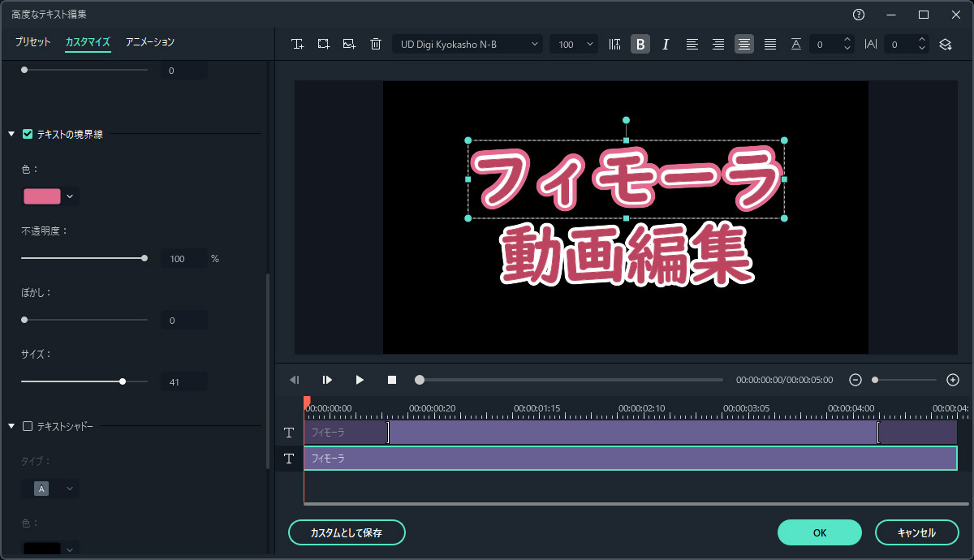Screen dimensions: 974x560
Task: Add a shape to the text
Action: click(324, 45)
